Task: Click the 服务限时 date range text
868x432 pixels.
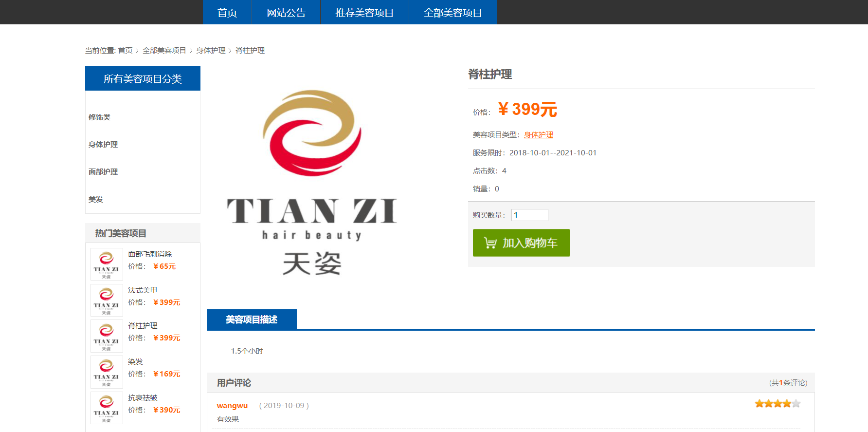Action: pos(553,152)
